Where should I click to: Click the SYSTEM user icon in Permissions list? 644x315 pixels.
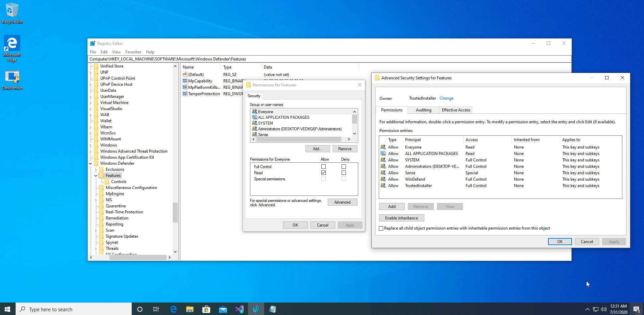255,123
